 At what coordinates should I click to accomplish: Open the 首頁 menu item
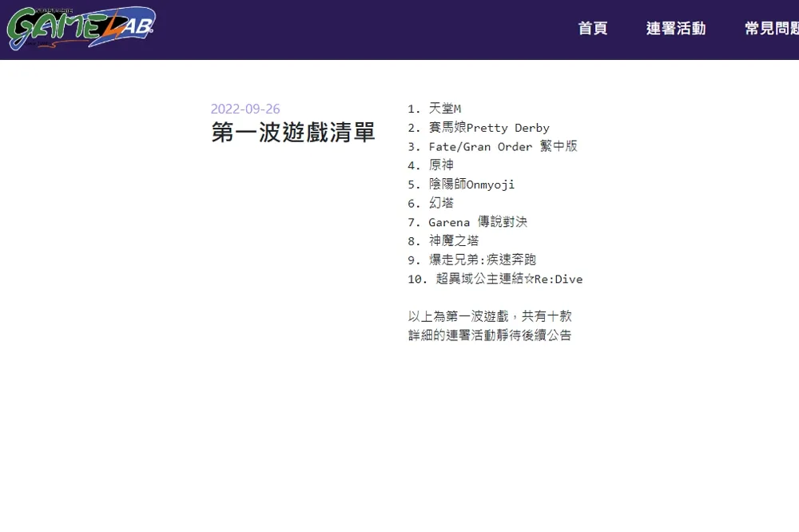[x=593, y=28]
